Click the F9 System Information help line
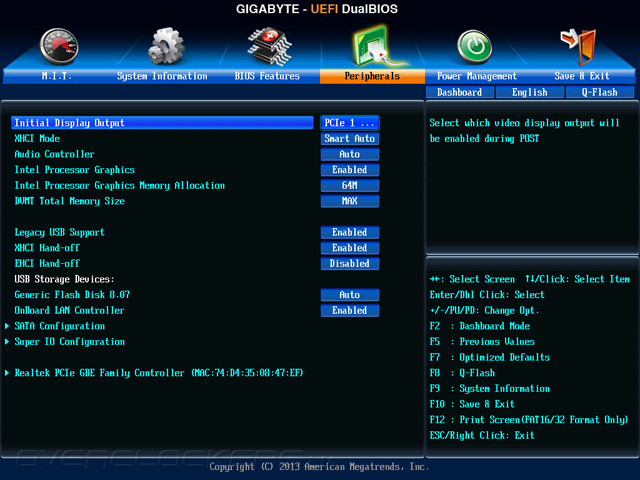The width and height of the screenshot is (640, 480). pyautogui.click(x=490, y=389)
